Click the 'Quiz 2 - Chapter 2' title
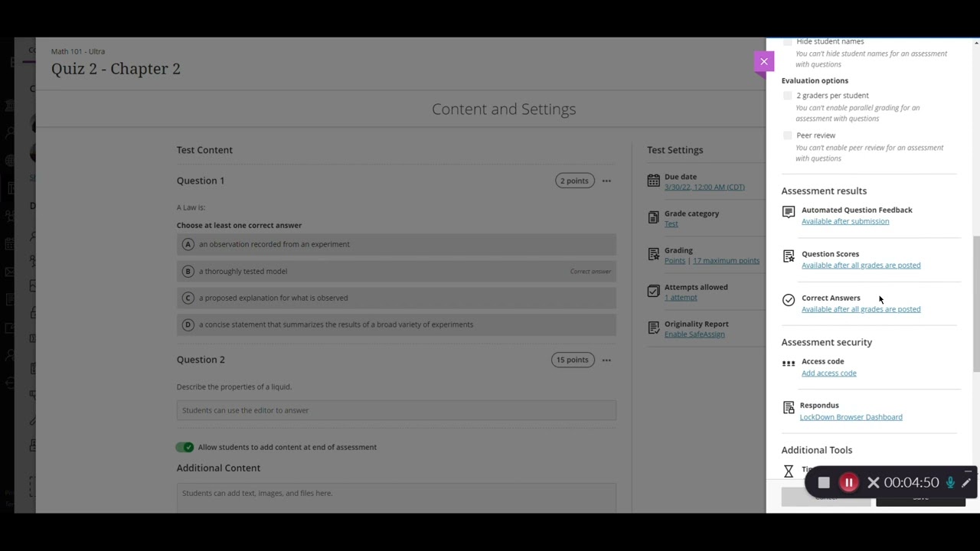 pos(116,69)
